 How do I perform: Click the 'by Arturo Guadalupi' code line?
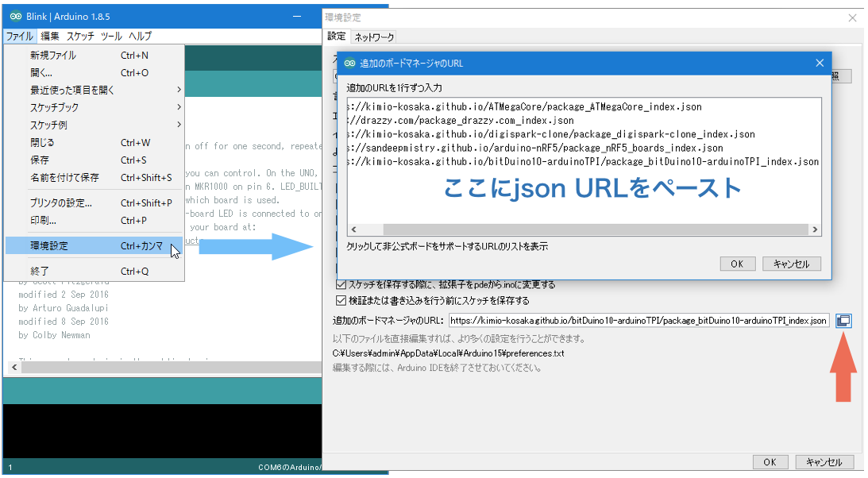(x=63, y=308)
